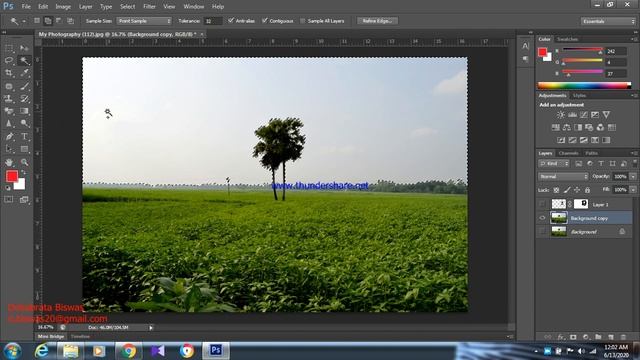Change the screen mode icon

[24, 200]
